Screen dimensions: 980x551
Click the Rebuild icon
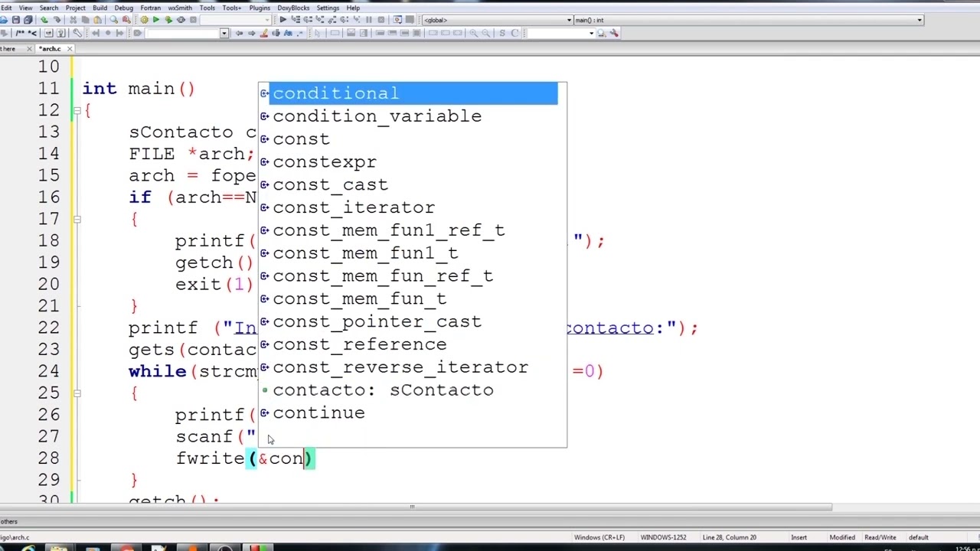click(x=181, y=19)
